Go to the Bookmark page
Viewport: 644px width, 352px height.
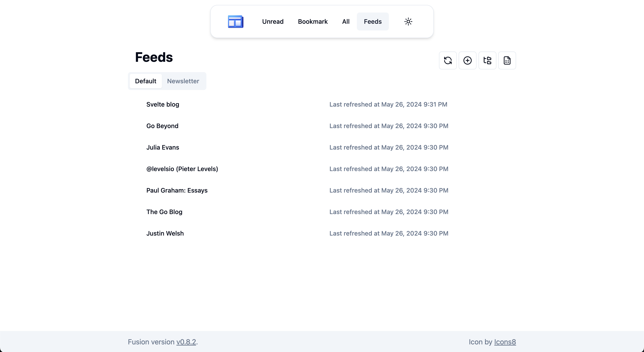point(313,21)
